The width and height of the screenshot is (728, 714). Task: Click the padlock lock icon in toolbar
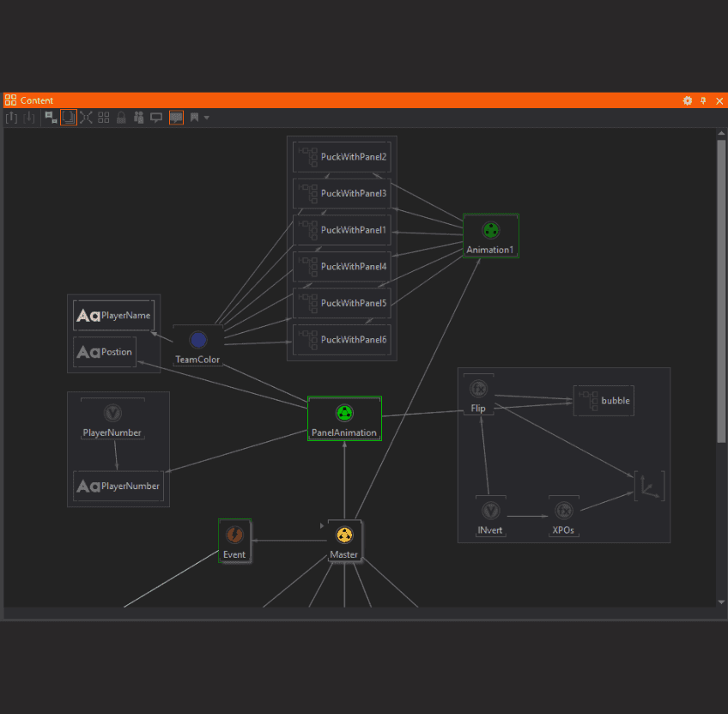click(121, 118)
